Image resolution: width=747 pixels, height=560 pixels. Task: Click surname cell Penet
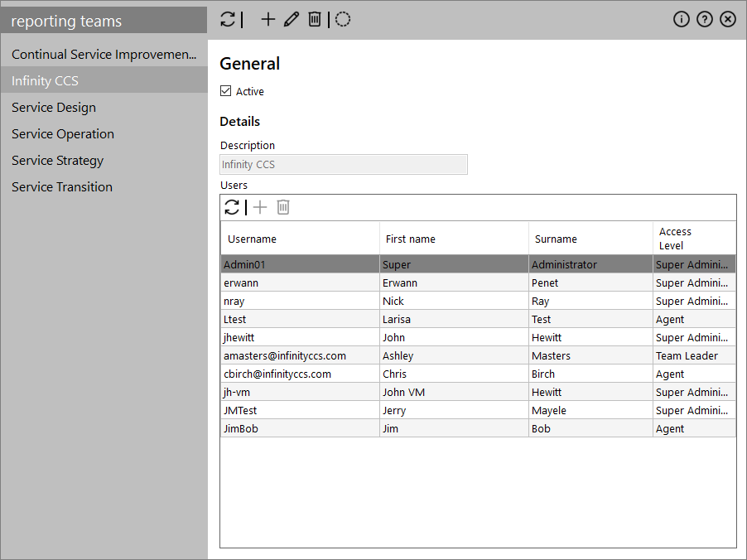click(590, 282)
